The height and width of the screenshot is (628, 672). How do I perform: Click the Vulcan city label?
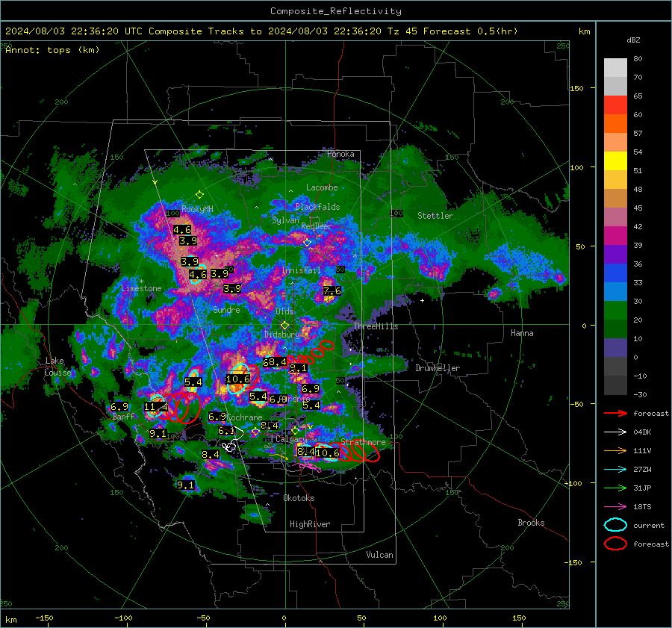pos(379,555)
